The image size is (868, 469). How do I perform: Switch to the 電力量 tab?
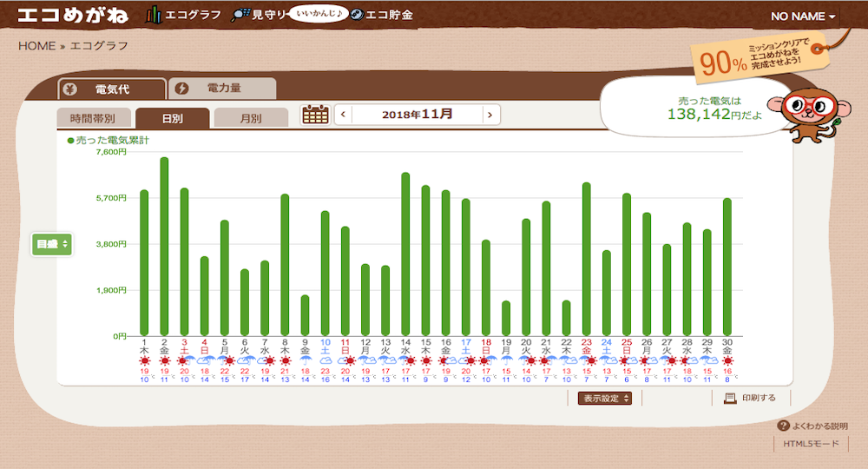point(222,89)
